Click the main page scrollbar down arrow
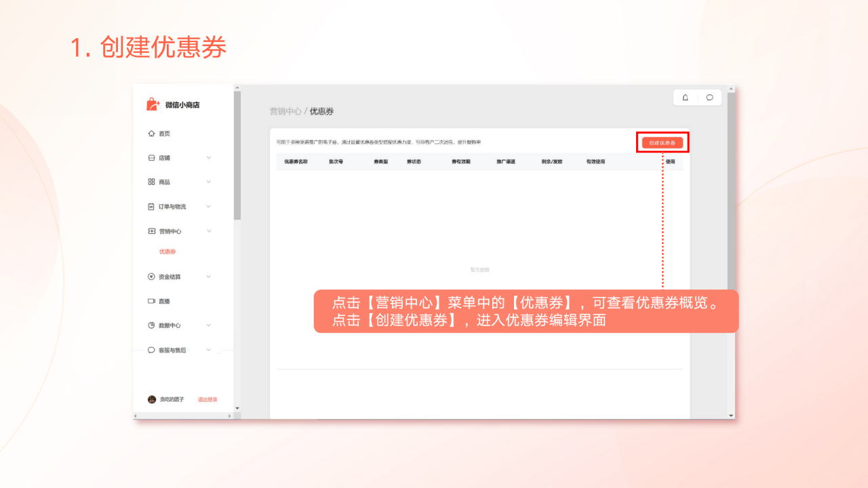This screenshot has height=488, width=868. [x=731, y=415]
